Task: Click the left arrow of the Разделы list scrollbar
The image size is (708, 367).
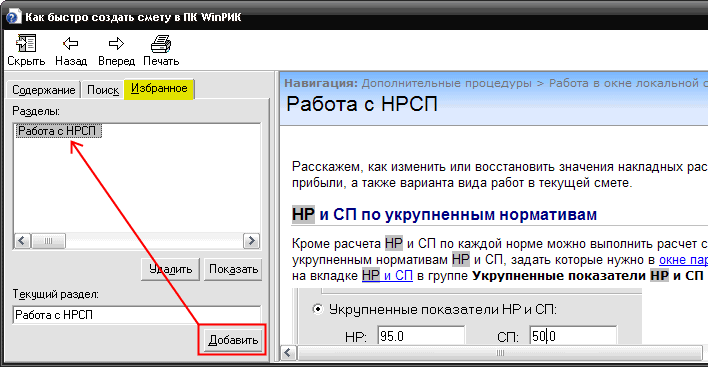Action: coord(22,241)
